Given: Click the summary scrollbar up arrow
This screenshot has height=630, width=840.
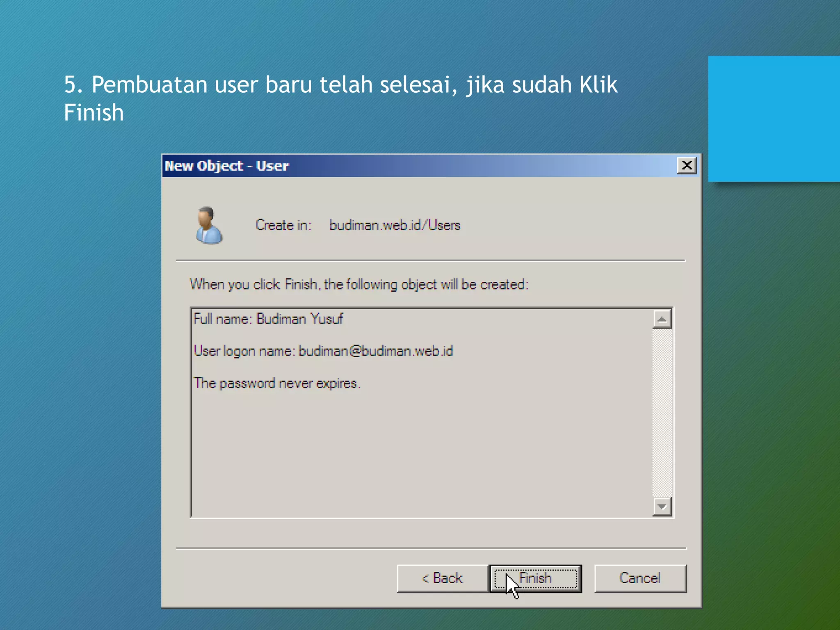Looking at the screenshot, I should pyautogui.click(x=662, y=320).
